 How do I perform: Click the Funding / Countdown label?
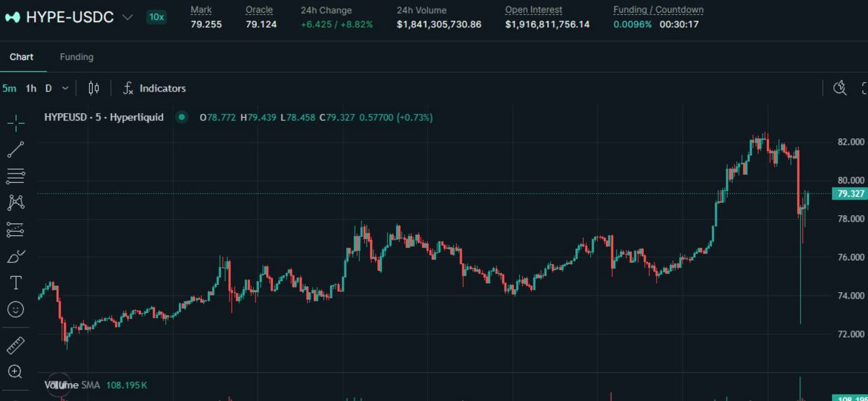658,9
